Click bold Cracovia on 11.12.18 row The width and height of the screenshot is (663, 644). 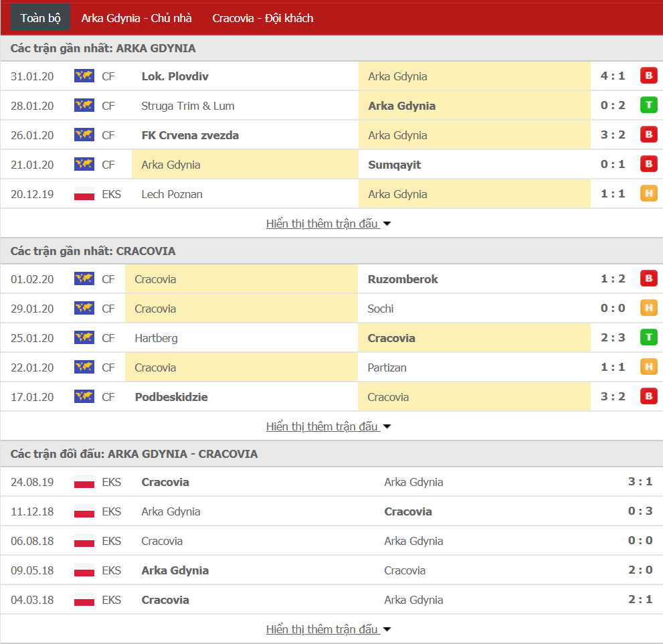(x=408, y=511)
